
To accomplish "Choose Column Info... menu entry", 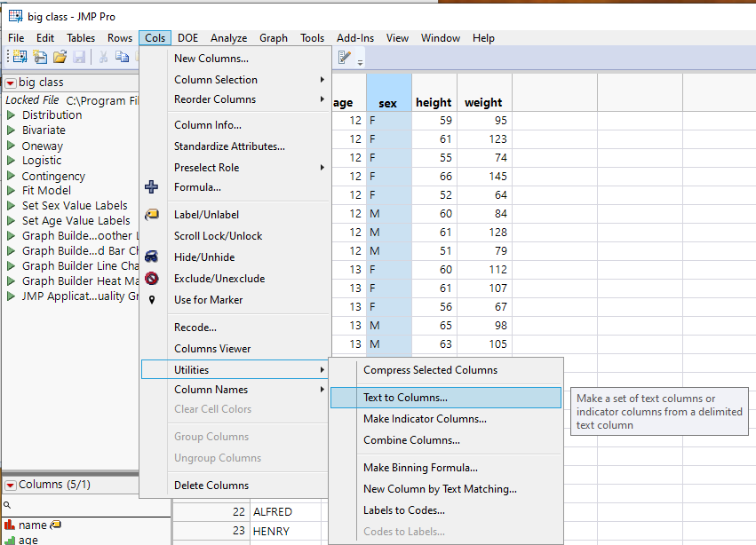I will point(208,125).
